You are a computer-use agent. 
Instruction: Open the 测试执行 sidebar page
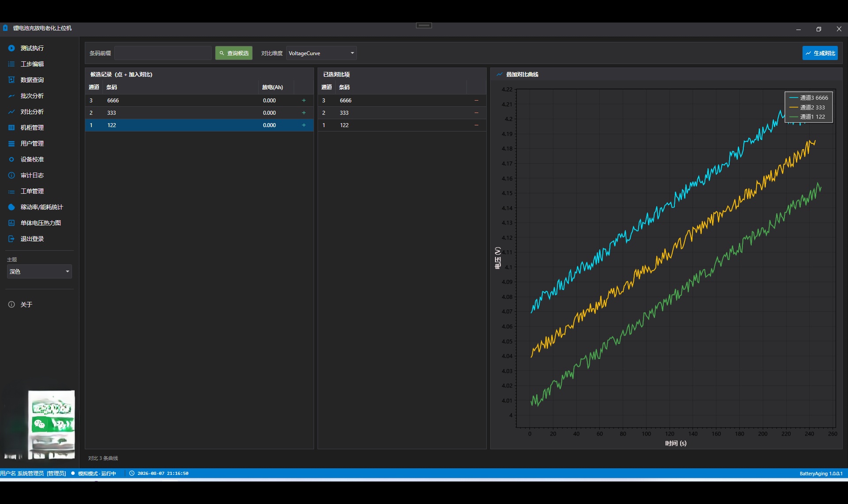tap(32, 48)
